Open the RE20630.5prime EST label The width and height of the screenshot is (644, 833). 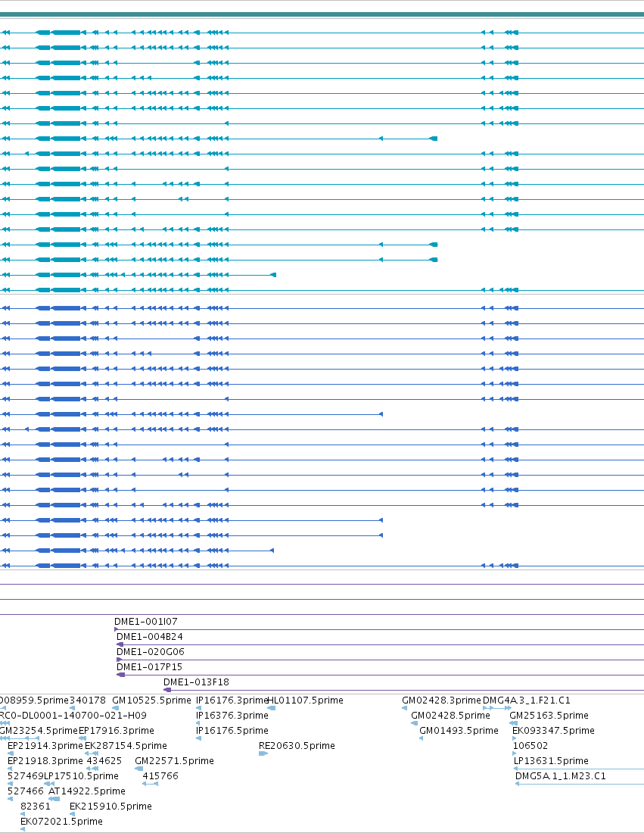pyautogui.click(x=297, y=746)
